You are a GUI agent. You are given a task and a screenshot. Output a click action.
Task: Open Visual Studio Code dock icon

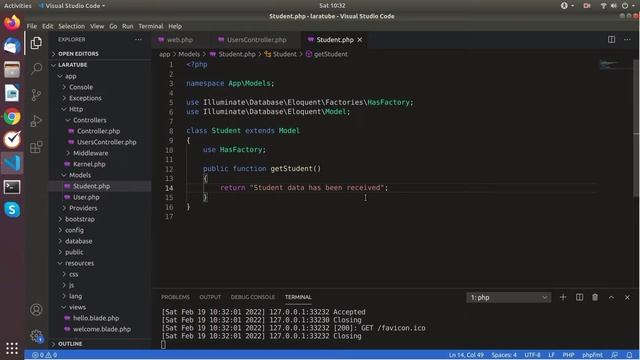(12, 163)
